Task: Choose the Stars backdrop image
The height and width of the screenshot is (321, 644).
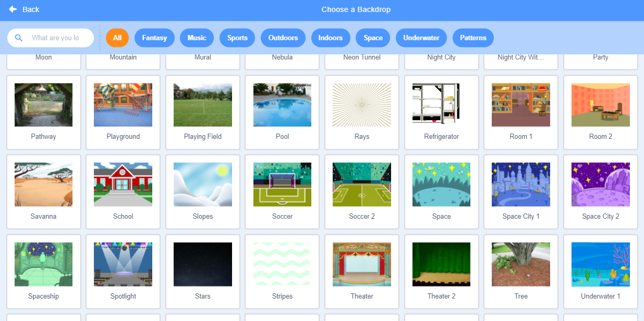Action: tap(203, 264)
